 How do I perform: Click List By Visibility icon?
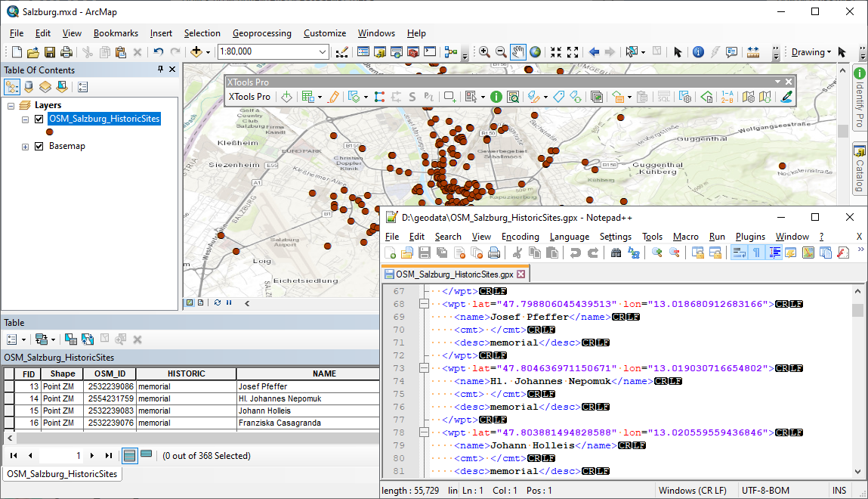click(x=45, y=87)
